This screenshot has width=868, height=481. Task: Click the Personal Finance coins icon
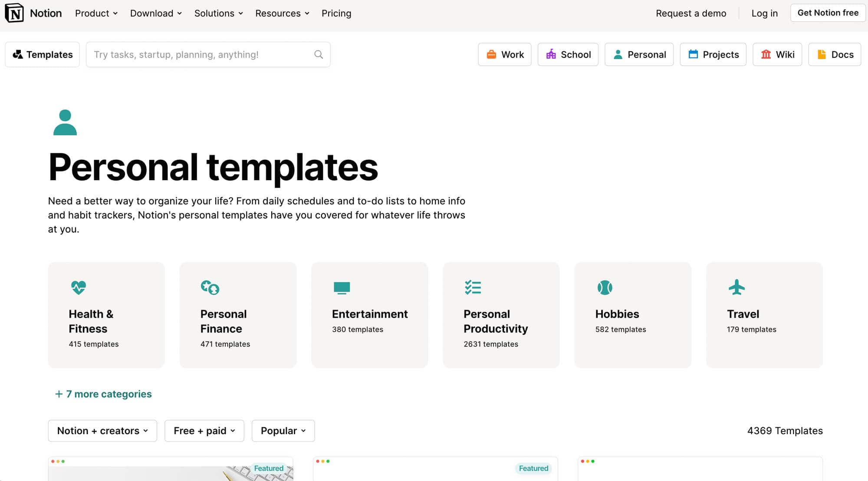point(210,287)
